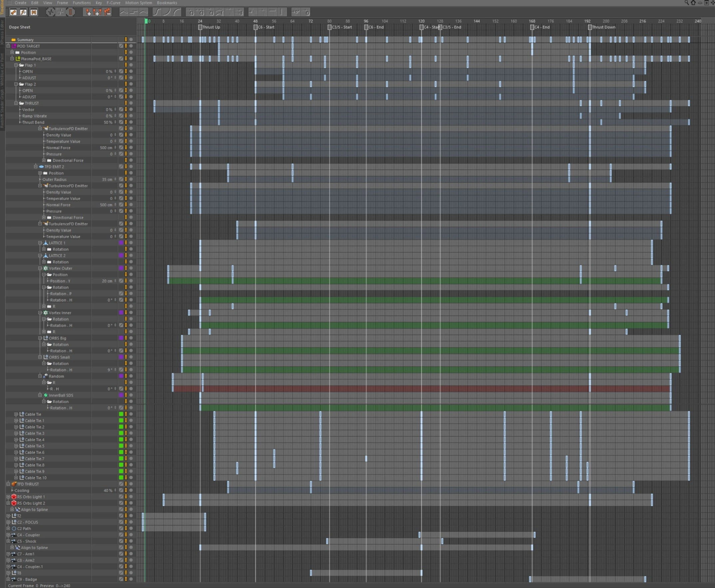Screen dimensions: 715x588
Task: Click the frame preview range icon
Action: pos(70,12)
